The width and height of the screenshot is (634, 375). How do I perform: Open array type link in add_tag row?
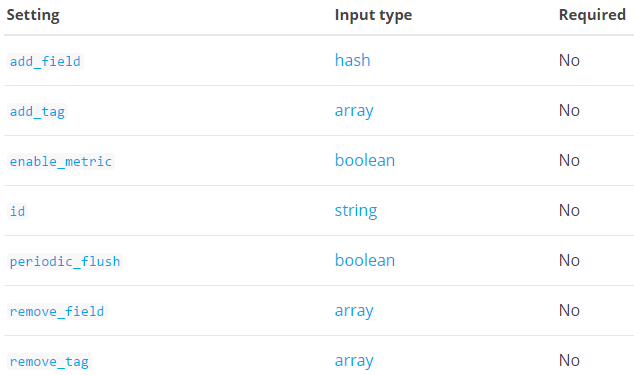[x=354, y=110]
